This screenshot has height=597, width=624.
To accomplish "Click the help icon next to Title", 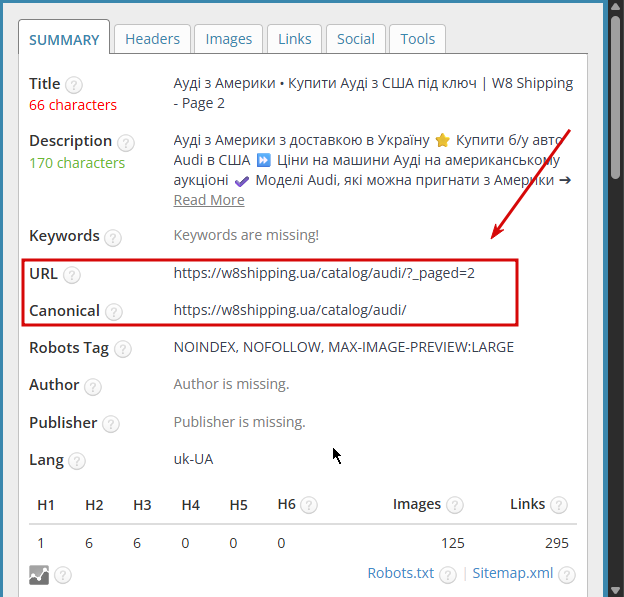I will tap(74, 85).
